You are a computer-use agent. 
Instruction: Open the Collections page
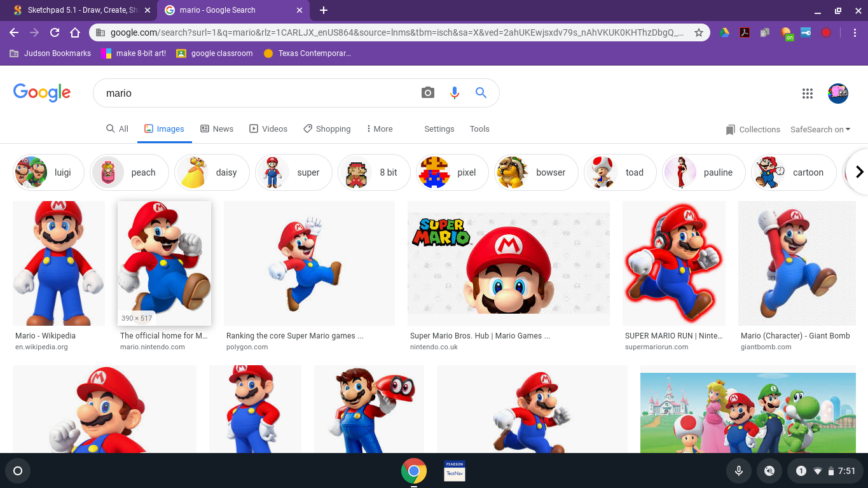(x=753, y=129)
